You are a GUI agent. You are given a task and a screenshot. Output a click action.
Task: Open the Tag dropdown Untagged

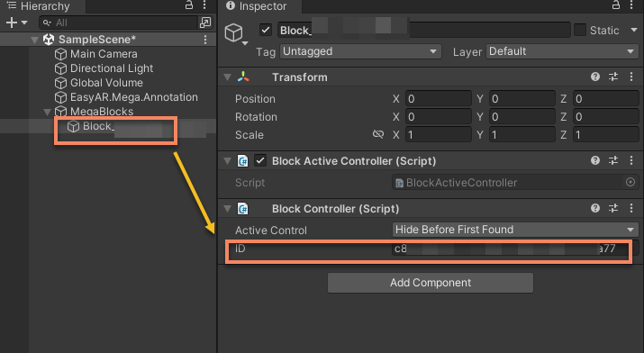point(360,51)
